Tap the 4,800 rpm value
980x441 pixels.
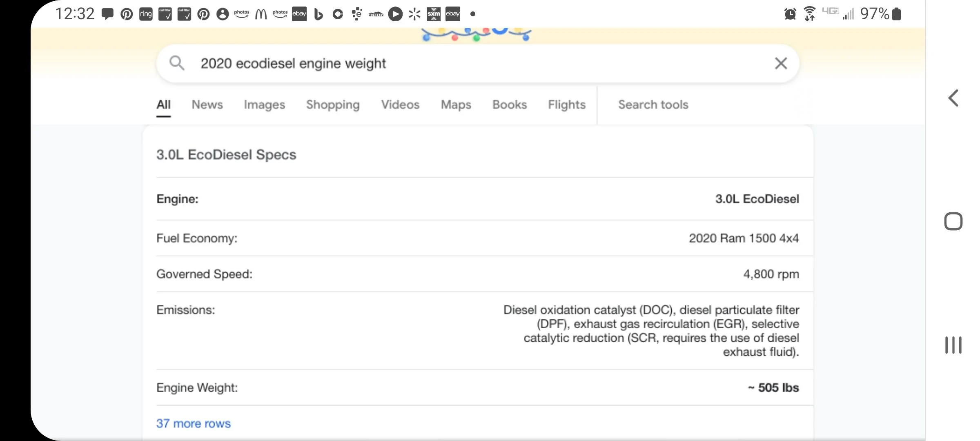point(771,274)
